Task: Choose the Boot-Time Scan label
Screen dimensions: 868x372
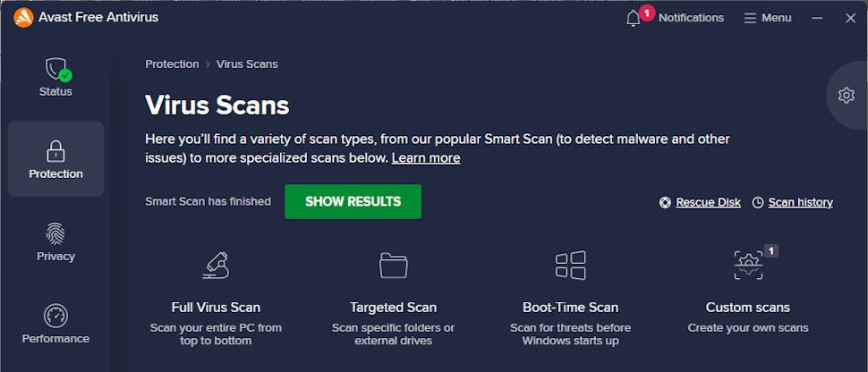Action: click(570, 307)
